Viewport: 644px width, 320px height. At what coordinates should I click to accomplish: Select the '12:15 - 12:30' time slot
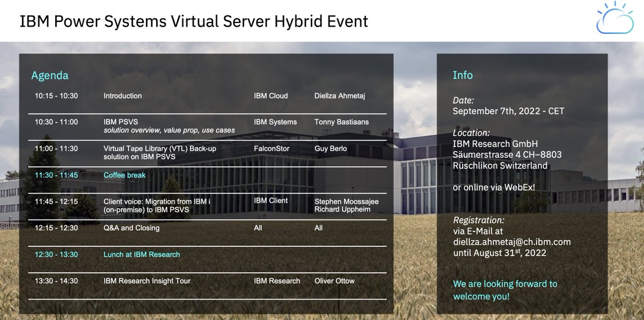[56, 228]
